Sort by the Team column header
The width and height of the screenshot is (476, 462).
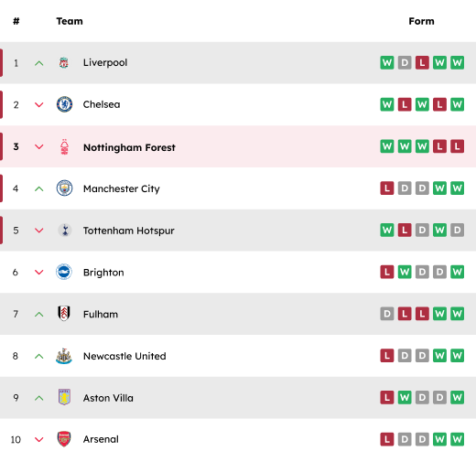[70, 21]
